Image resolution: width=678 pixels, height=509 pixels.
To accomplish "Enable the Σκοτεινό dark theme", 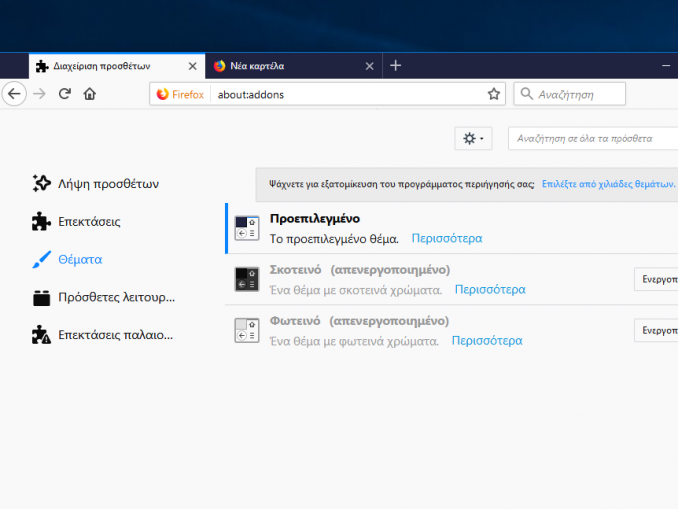I will 656,279.
